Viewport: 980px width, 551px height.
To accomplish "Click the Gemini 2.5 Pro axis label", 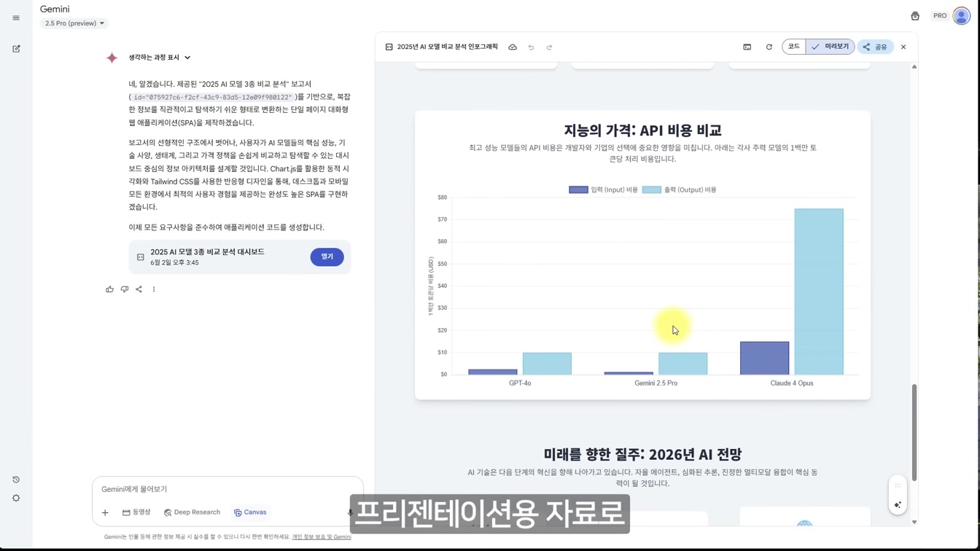I will [656, 383].
